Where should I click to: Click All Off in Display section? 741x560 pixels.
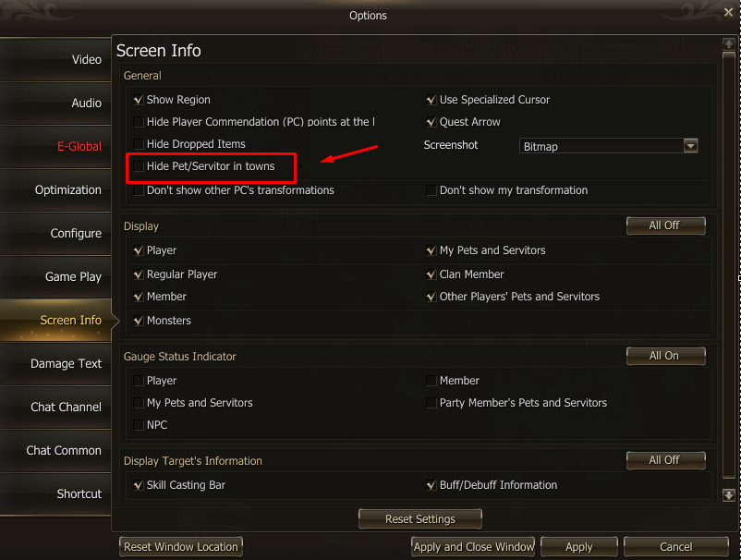coord(665,225)
